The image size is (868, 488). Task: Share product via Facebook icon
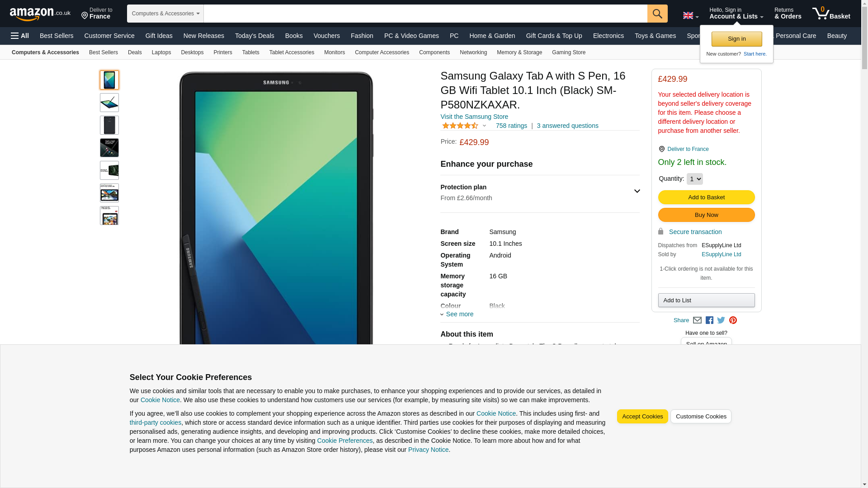709,320
